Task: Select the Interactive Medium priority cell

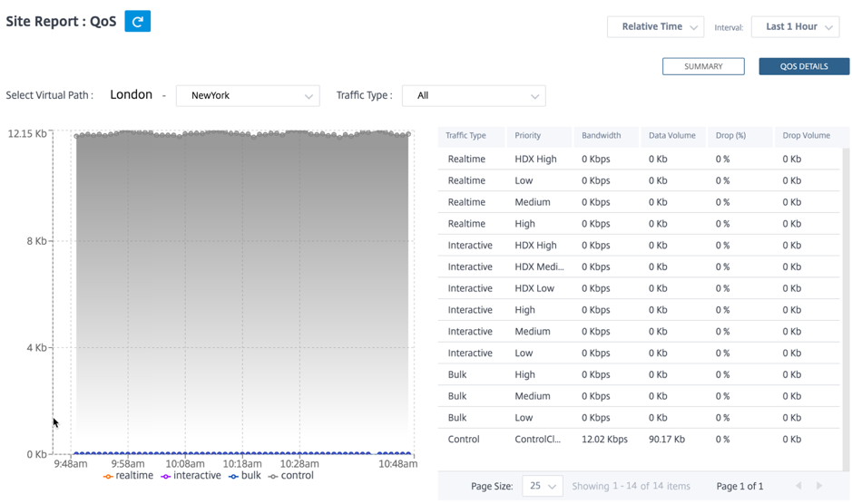Action: coord(533,331)
